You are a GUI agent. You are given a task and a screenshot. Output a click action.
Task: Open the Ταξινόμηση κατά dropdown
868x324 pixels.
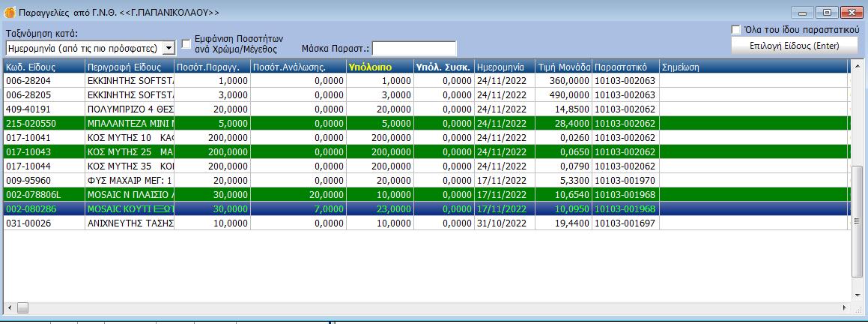(169, 48)
